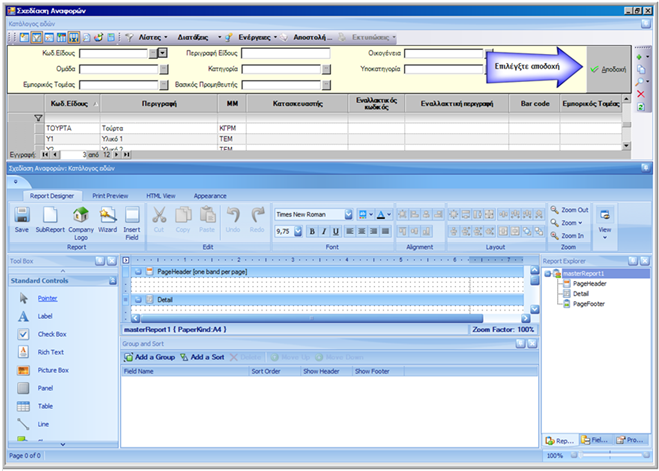
Task: Insert the Company Logo
Action: coord(81,224)
